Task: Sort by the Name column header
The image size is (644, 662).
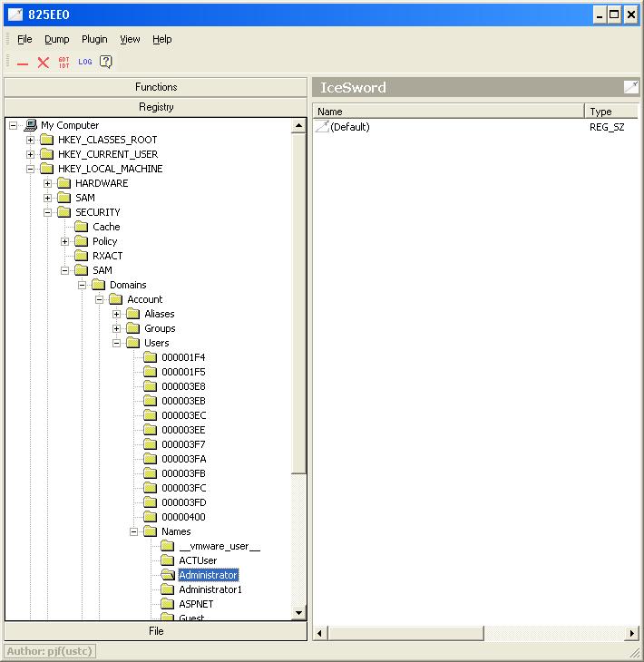Action: click(x=448, y=111)
